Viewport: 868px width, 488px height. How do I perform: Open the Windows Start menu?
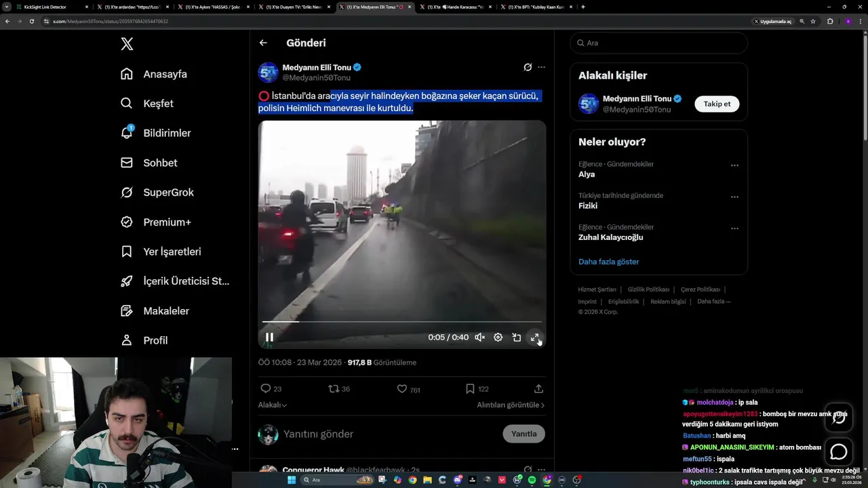point(292,480)
